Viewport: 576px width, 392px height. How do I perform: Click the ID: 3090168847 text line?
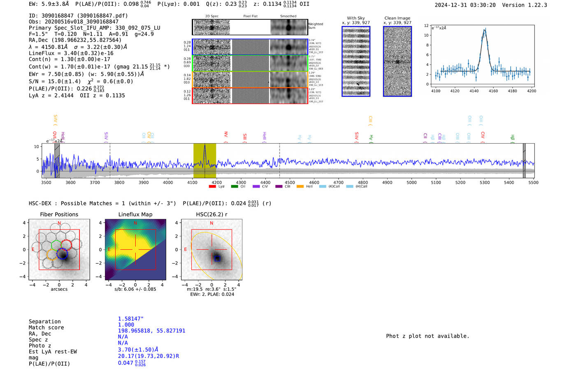pos(78,16)
